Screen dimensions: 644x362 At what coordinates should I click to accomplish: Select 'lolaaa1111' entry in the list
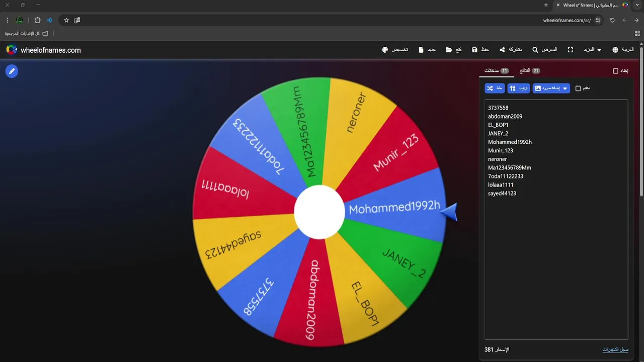tap(501, 185)
